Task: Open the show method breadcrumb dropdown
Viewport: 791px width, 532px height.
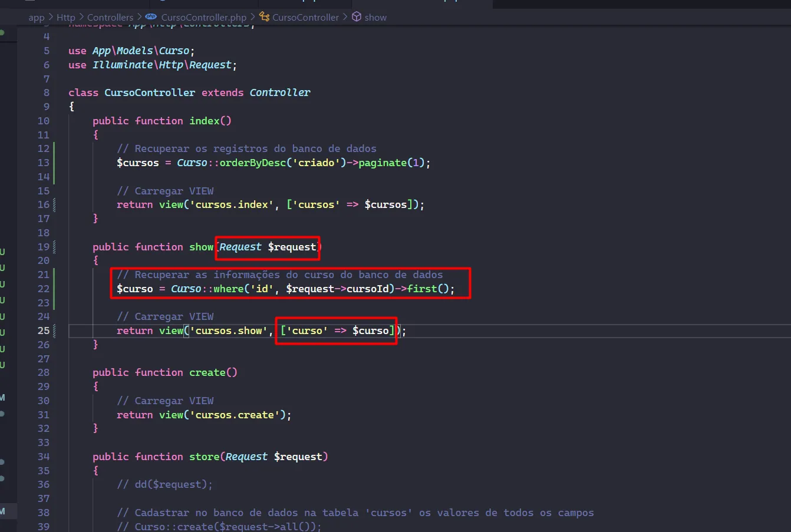Action: point(375,18)
